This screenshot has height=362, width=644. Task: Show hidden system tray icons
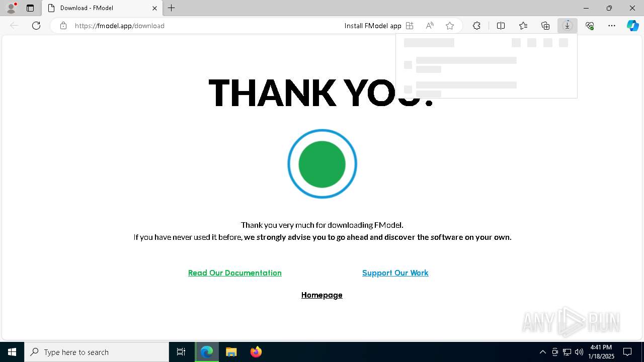coord(542,352)
